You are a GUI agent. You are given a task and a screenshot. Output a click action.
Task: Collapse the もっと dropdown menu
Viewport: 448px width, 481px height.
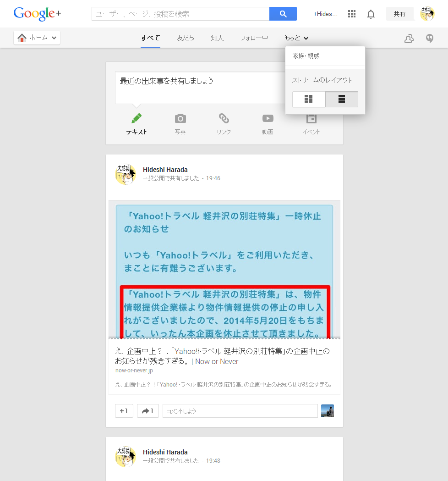[x=296, y=38]
